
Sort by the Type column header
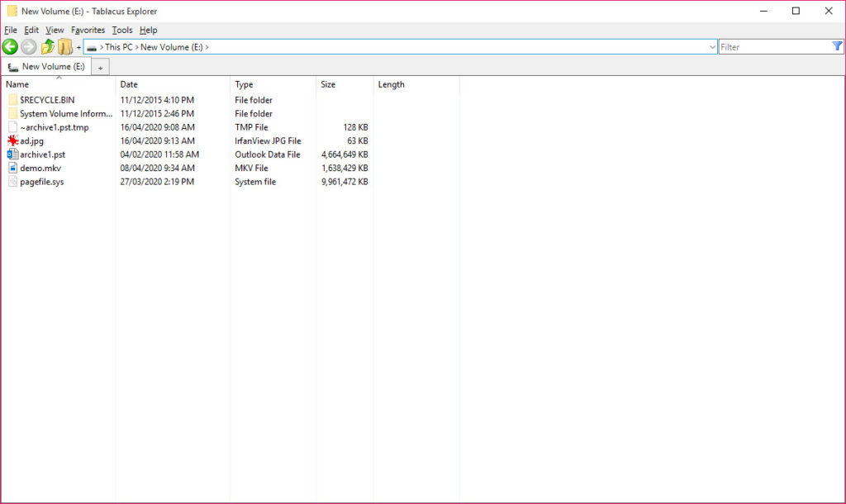pyautogui.click(x=273, y=84)
